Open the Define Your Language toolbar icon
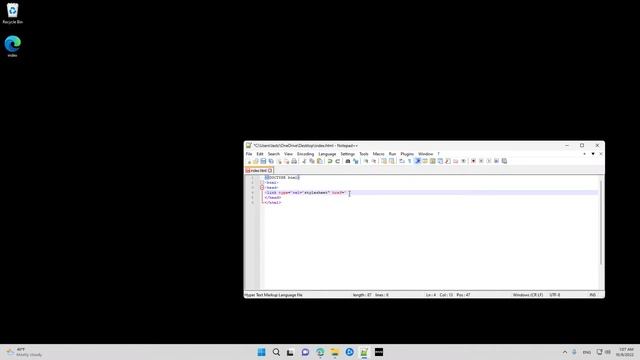This screenshot has width=640, height=360. click(x=425, y=161)
